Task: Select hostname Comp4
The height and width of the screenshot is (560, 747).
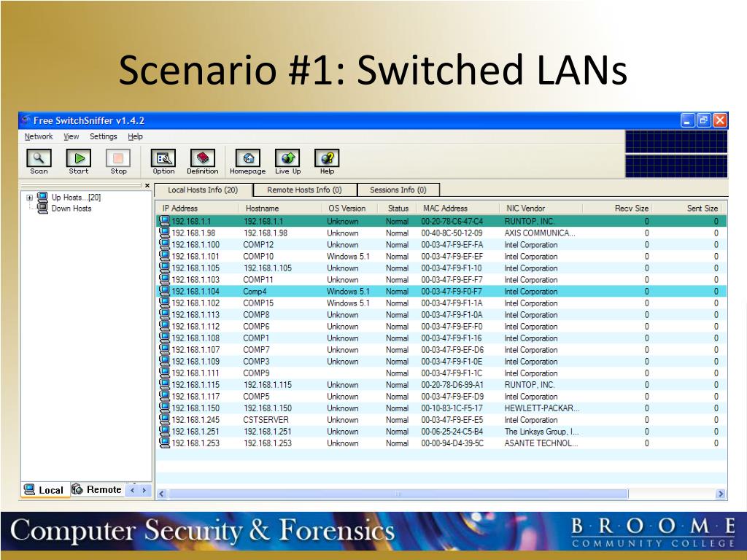Action: [x=255, y=291]
